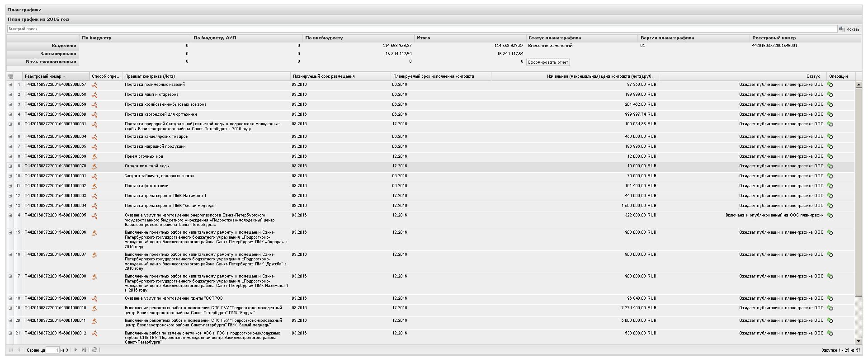Click method icon for ПМК «Аврора» project works row
This screenshot has width=868, height=358.
[94, 233]
